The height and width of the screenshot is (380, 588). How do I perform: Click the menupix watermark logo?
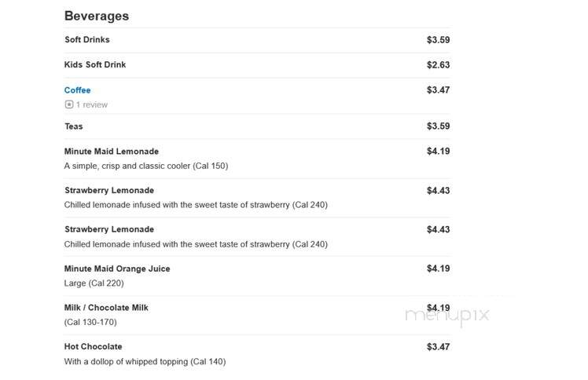tap(447, 315)
